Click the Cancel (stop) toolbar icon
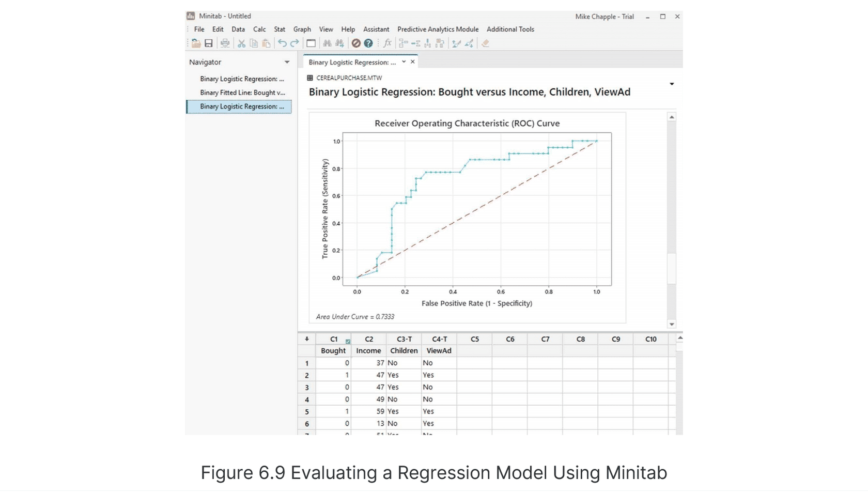 point(356,43)
